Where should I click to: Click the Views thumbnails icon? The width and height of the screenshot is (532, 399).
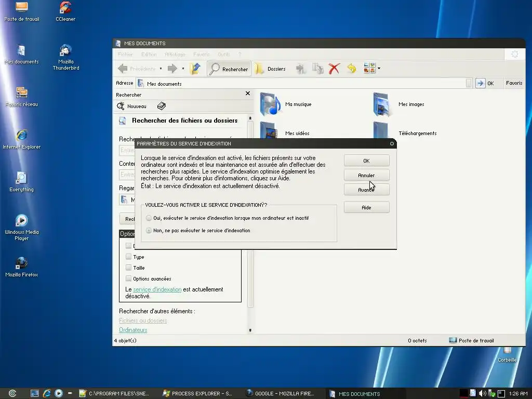[369, 68]
